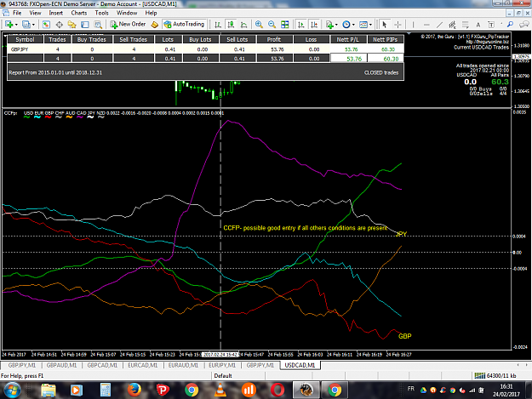
Task: Switch to candlestick chart display
Action: pos(231,25)
